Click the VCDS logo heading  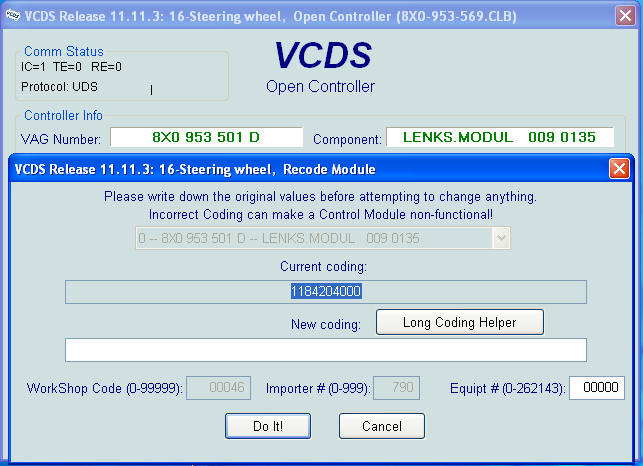[323, 55]
